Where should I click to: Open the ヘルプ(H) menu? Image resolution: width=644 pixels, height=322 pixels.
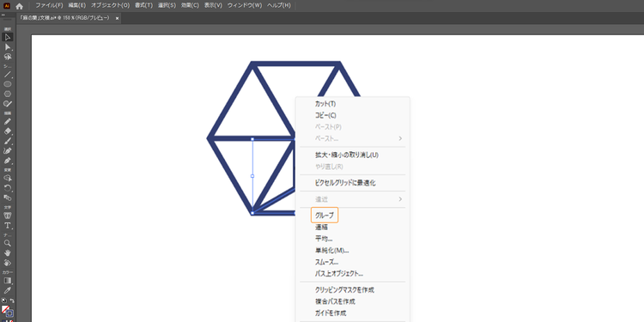pyautogui.click(x=278, y=6)
